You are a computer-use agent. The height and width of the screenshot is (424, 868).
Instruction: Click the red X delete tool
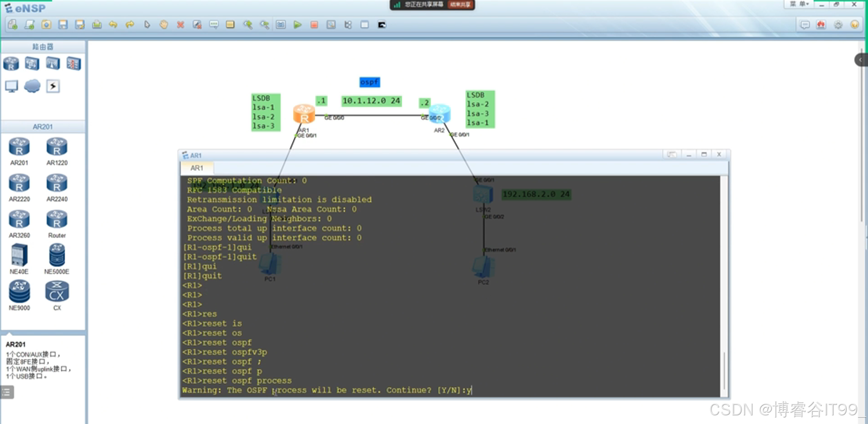(180, 25)
